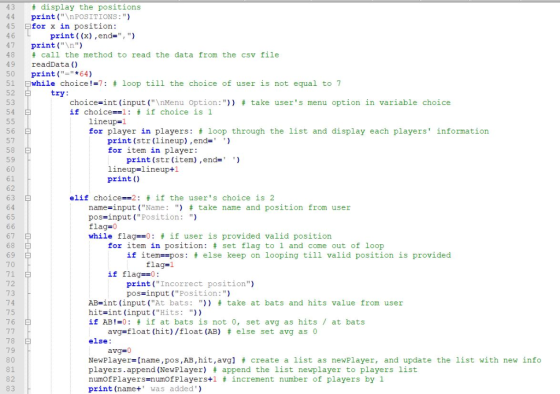Click 'print(str(item),end=' ')' statement

click(x=183, y=160)
